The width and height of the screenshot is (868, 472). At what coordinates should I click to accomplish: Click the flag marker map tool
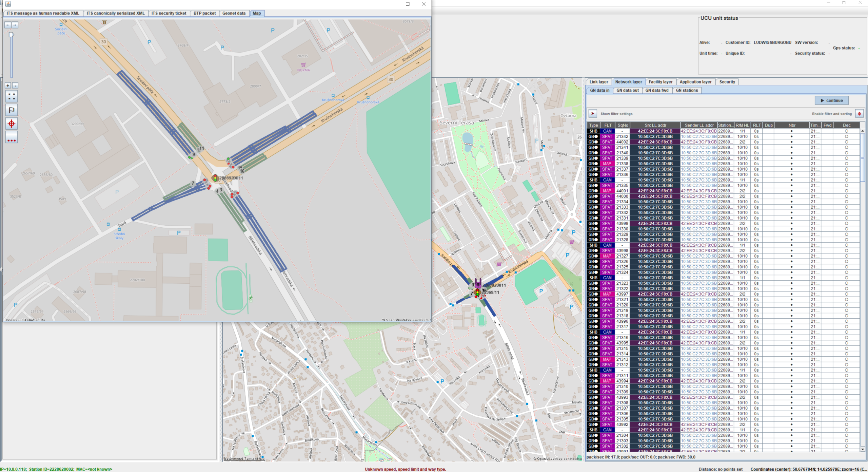click(12, 110)
